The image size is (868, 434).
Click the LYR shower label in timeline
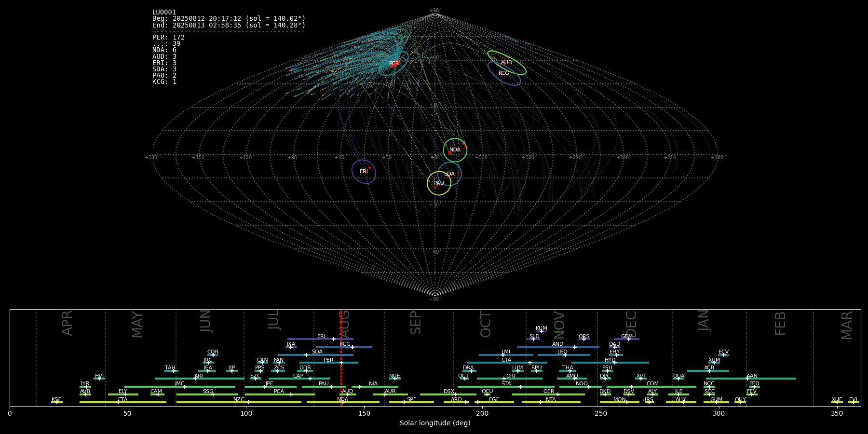(x=85, y=384)
